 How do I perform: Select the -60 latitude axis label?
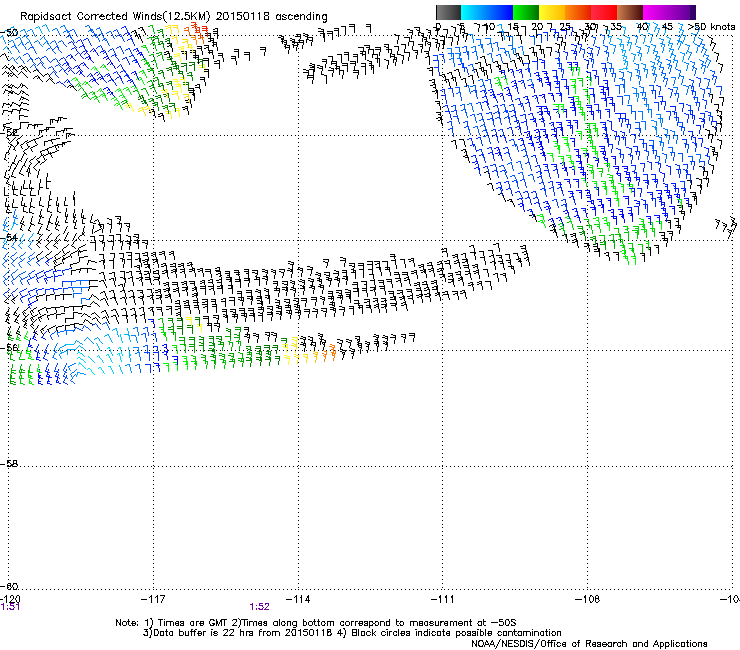click(9, 587)
